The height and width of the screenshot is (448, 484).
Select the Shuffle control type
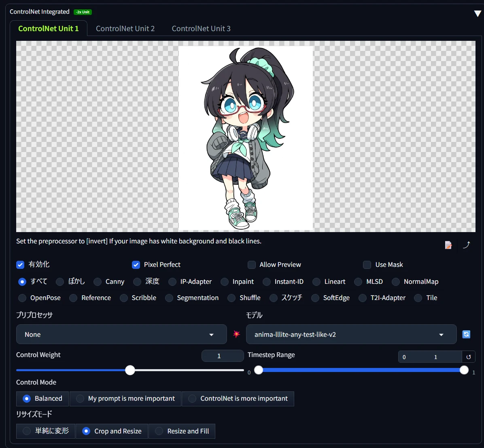[x=231, y=298]
